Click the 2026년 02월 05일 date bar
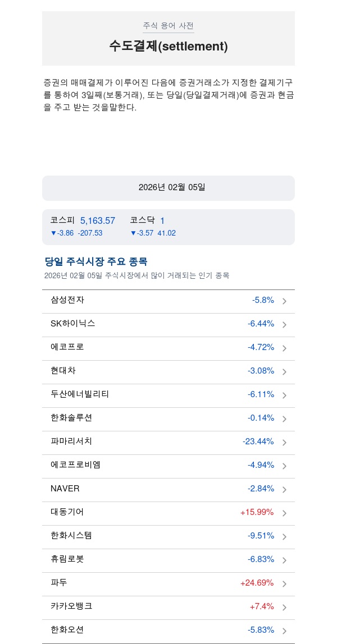 pos(168,187)
